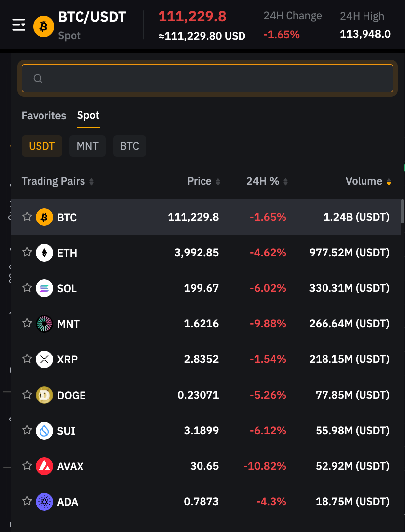
Task: Click the Bitcoin logo in the header
Action: 43,26
